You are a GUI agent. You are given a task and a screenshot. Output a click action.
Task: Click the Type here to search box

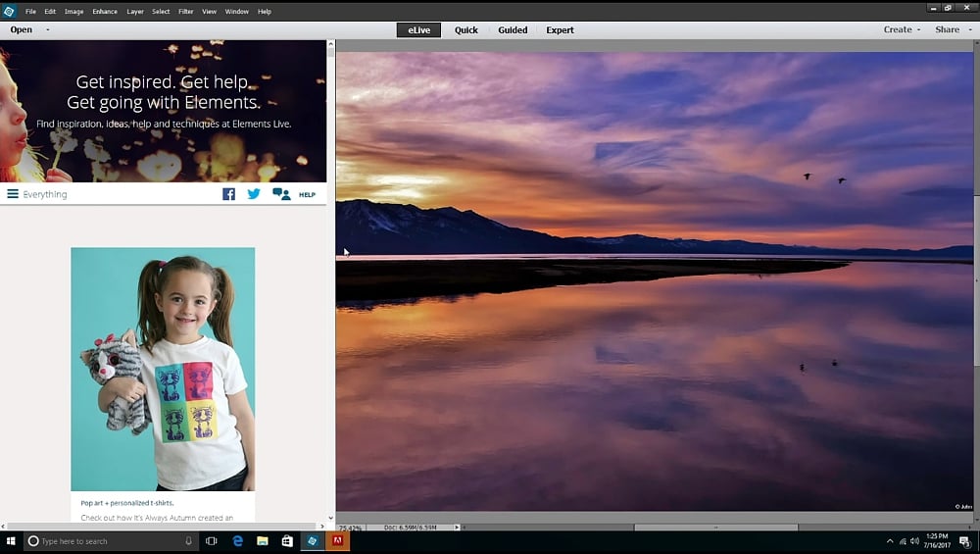pyautogui.click(x=112, y=541)
